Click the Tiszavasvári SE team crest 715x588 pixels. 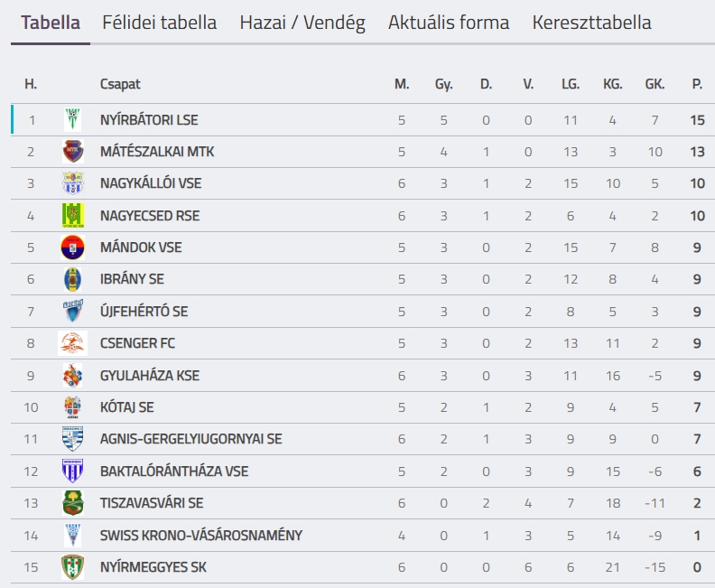pos(72,503)
